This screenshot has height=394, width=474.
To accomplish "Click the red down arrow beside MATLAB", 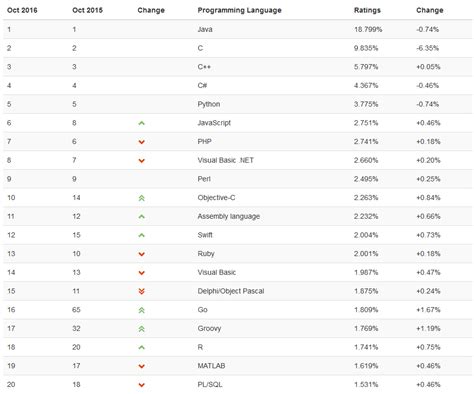I will (141, 366).
